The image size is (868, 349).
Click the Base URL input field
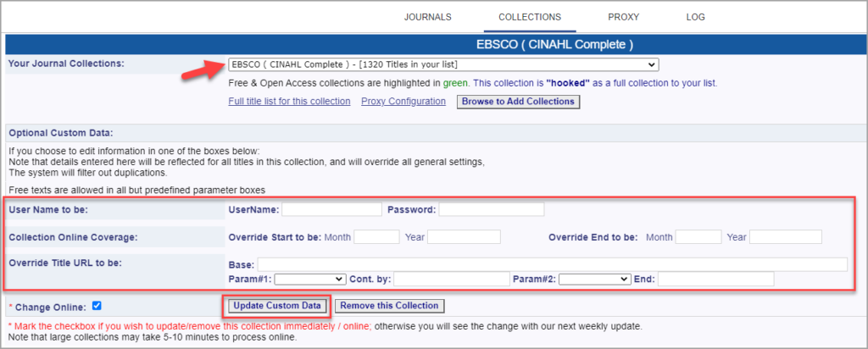[x=553, y=264]
